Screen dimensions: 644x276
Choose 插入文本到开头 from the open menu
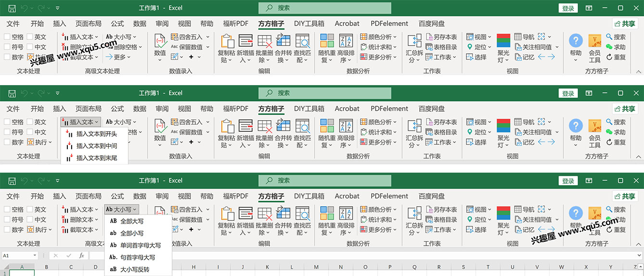coord(94,134)
